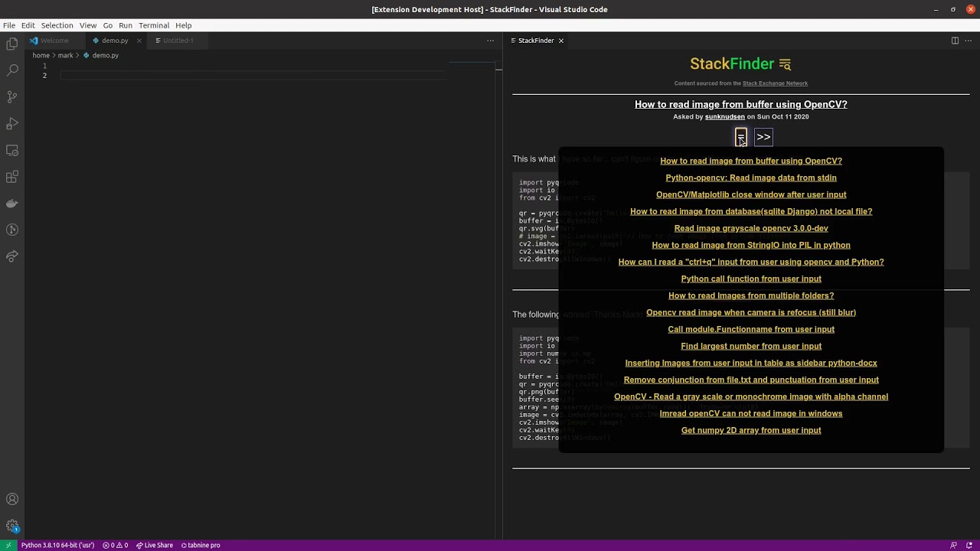
Task: Click the circular git icon in activity bar
Action: [12, 230]
